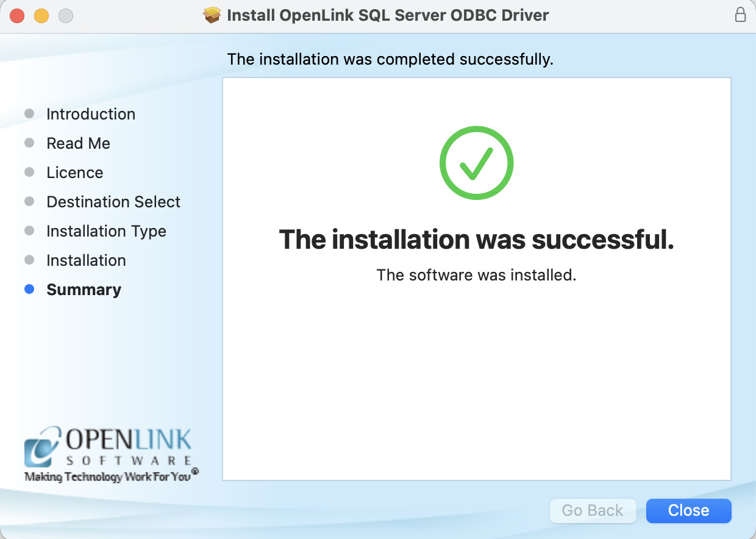The width and height of the screenshot is (756, 539).
Task: Click the Summary step label
Action: pos(84,290)
